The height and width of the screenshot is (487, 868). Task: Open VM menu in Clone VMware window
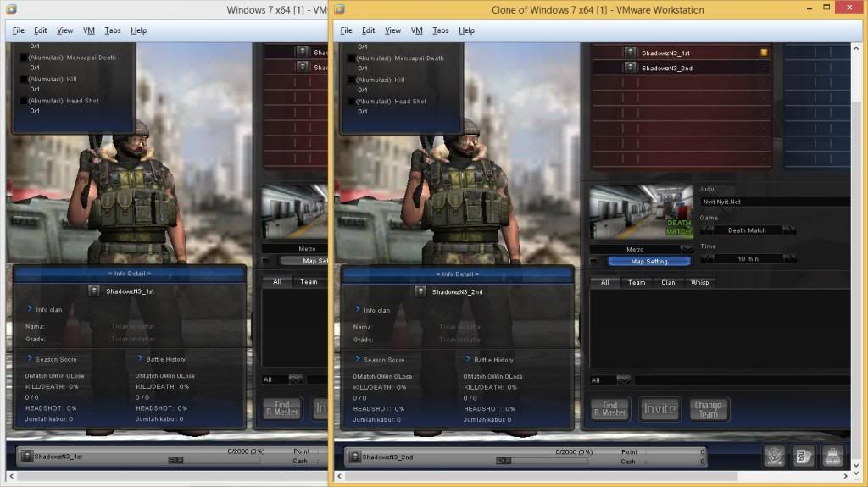click(417, 30)
